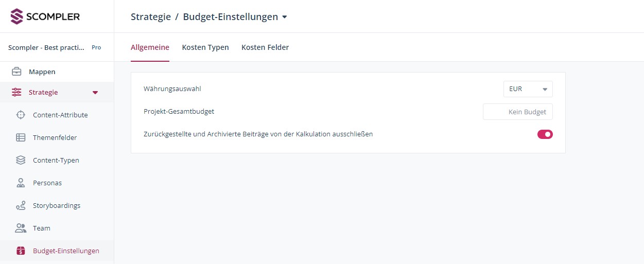
Task: Switch to the Kosten Felder tab
Action: coord(265,47)
